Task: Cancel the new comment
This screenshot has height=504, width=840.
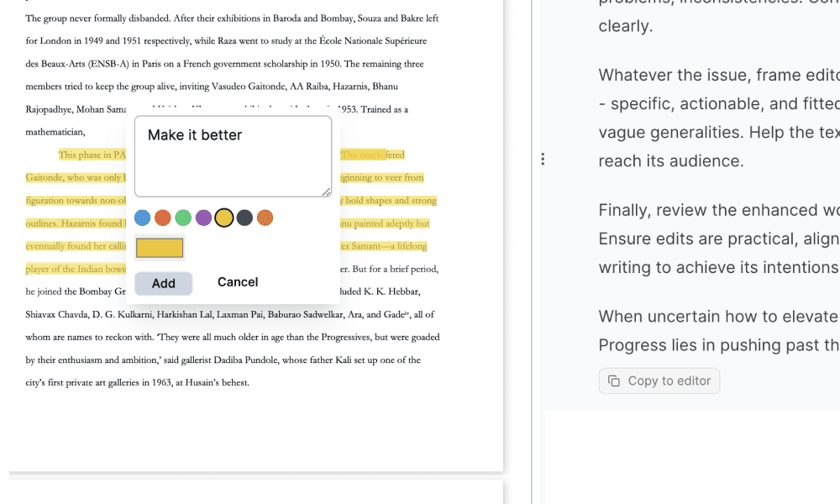Action: 237,282
